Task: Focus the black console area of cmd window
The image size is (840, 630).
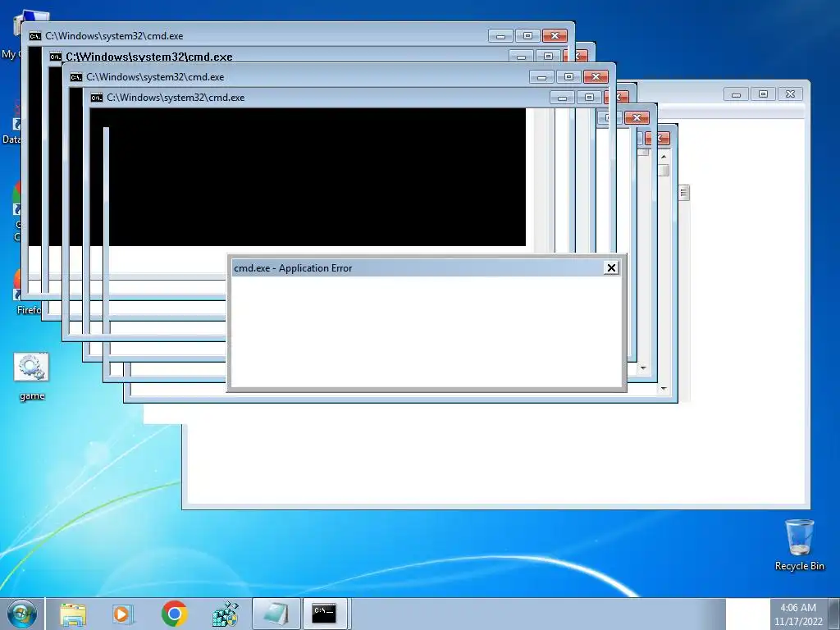Action: pos(308,177)
